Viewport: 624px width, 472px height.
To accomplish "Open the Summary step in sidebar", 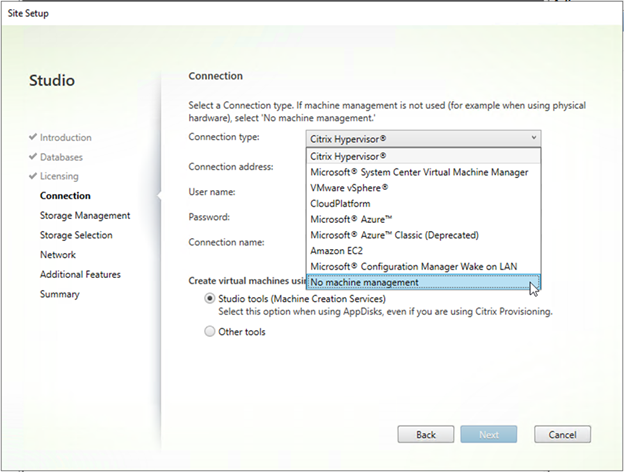I will pyautogui.click(x=60, y=294).
